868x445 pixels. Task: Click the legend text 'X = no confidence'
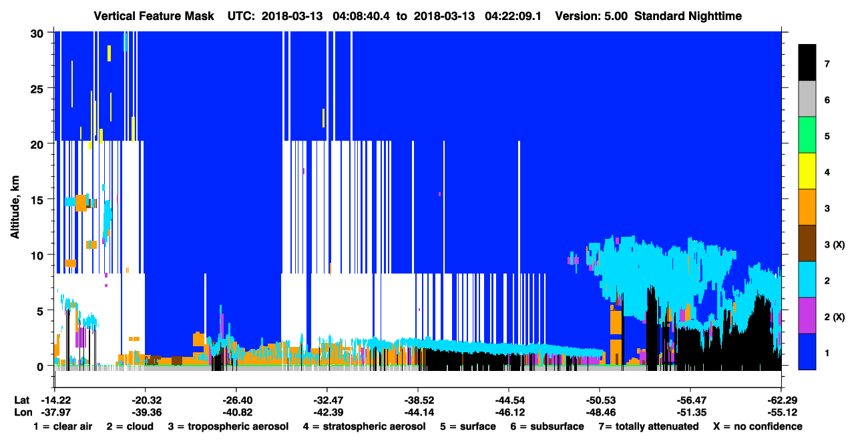point(758,426)
